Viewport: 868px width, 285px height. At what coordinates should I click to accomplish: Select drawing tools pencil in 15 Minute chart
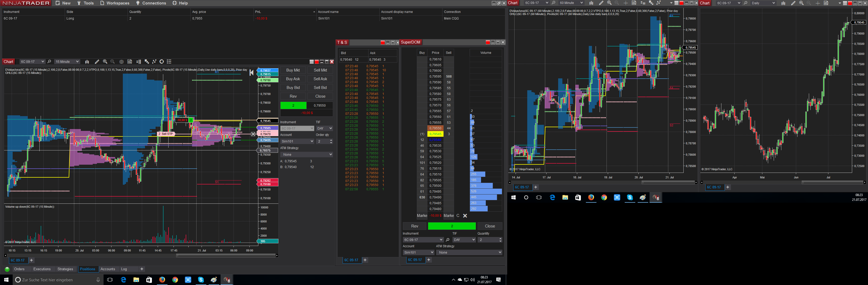pos(97,61)
